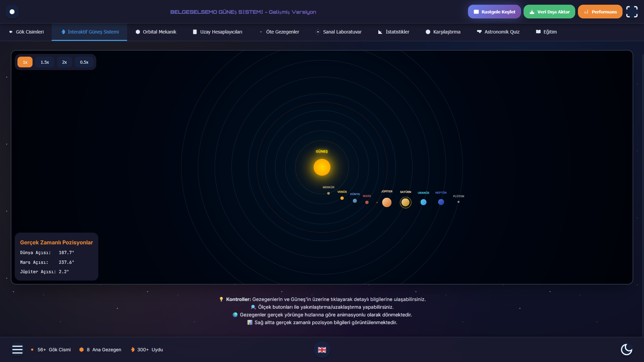Click the Veri Dışa Aktar button

(x=549, y=12)
